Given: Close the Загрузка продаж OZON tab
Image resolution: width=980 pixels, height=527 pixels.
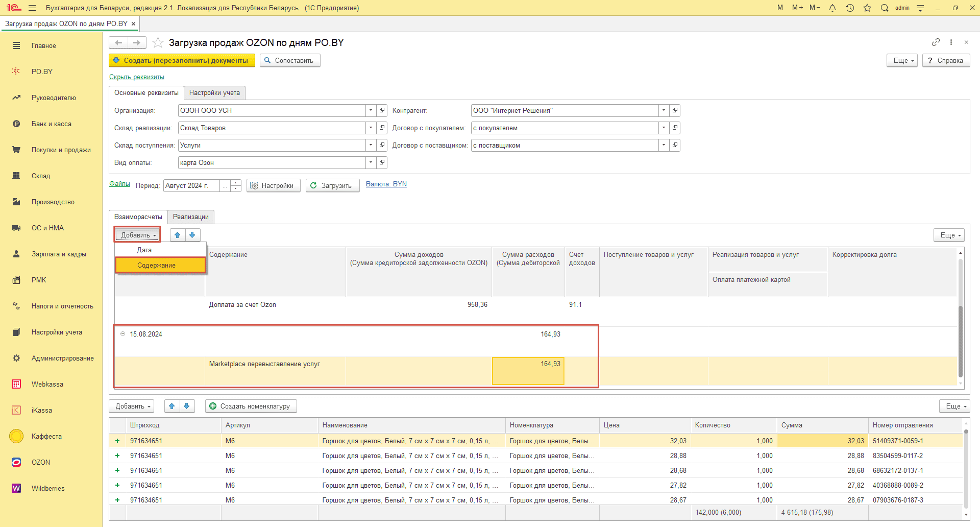Looking at the screenshot, I should click(133, 23).
